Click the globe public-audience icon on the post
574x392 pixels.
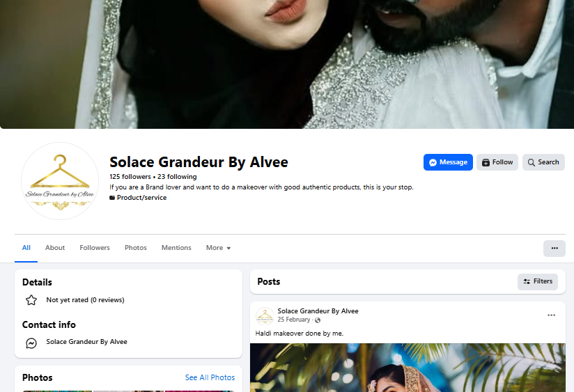[318, 320]
